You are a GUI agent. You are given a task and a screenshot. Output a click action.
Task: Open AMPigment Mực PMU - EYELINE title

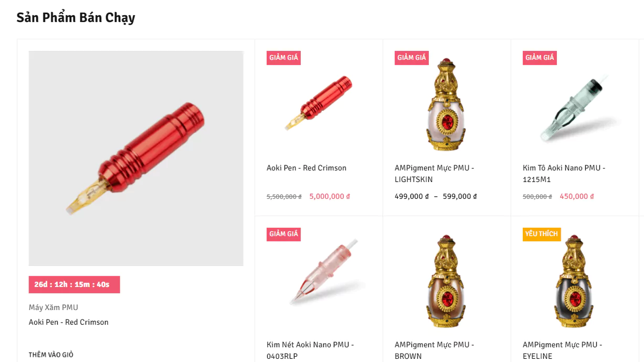pos(563,350)
